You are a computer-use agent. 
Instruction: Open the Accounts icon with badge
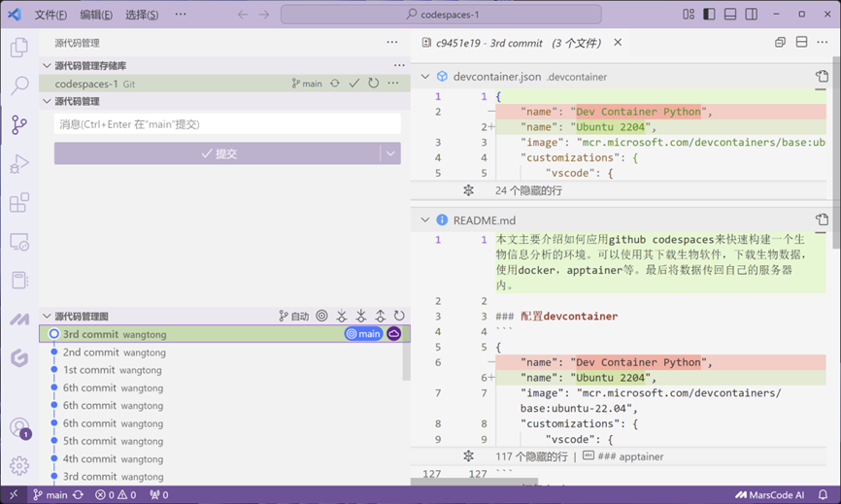(x=19, y=428)
